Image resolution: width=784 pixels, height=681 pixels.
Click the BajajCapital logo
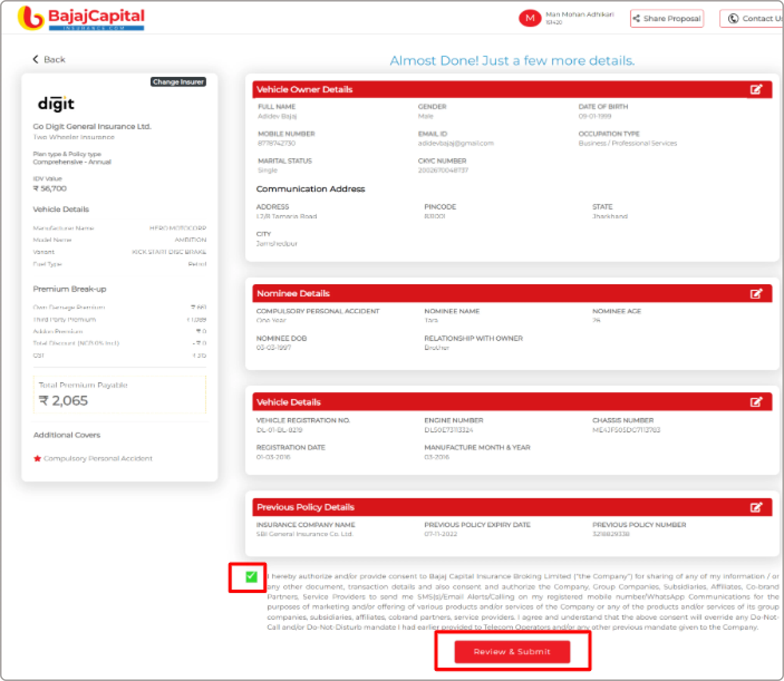click(81, 18)
